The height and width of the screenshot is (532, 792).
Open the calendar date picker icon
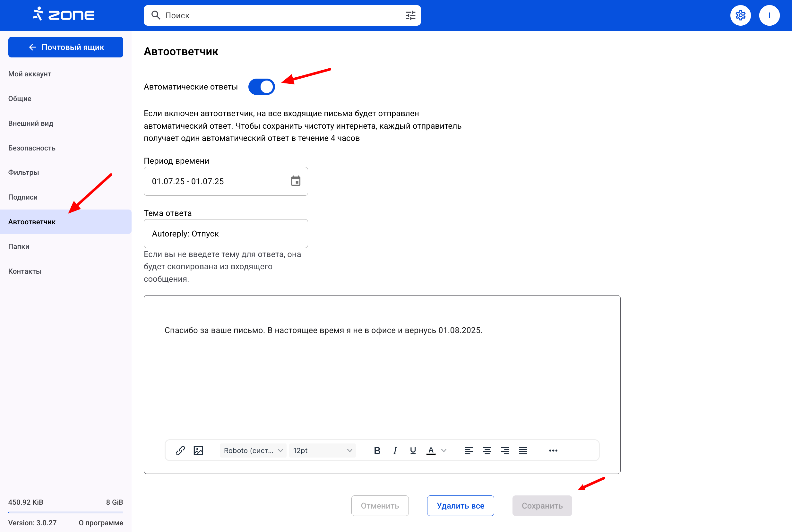point(296,181)
